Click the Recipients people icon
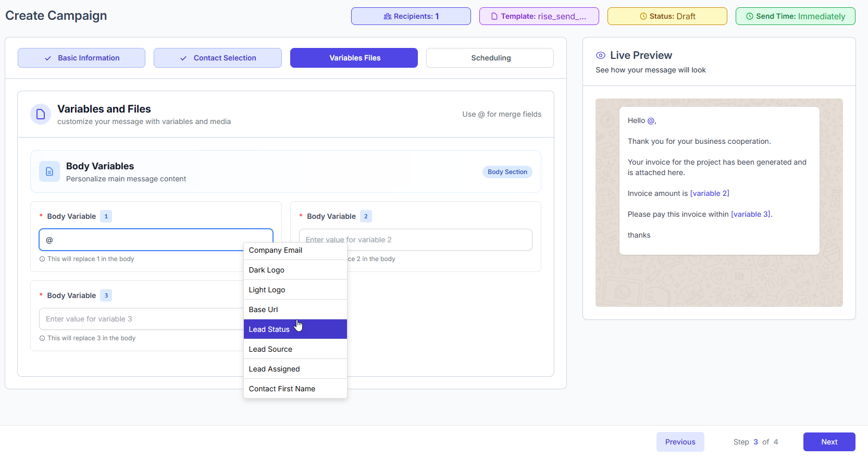The width and height of the screenshot is (868, 458). pos(387,16)
